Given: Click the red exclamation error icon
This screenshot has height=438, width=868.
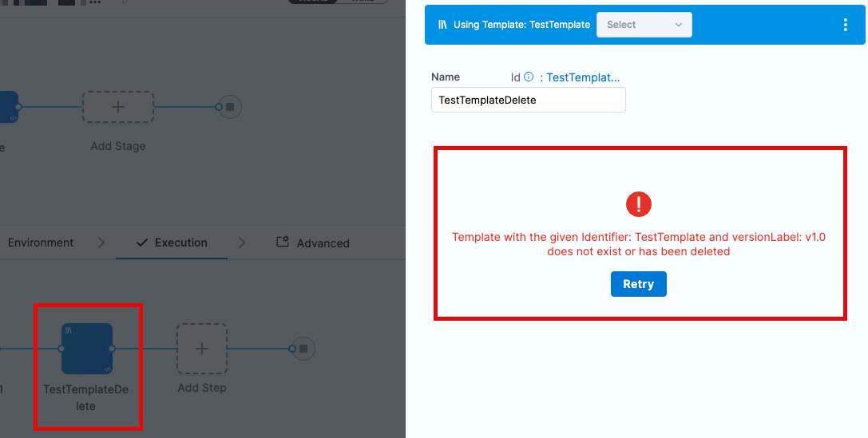Looking at the screenshot, I should tap(639, 204).
